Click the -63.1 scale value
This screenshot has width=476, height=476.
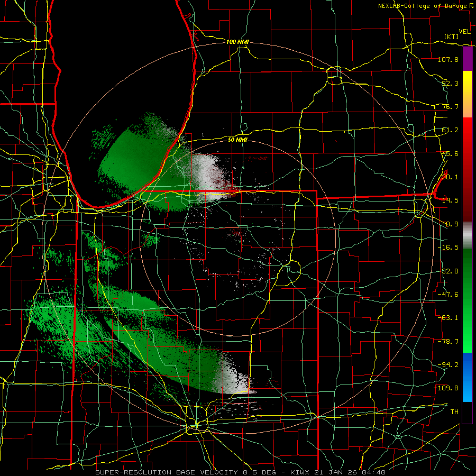point(448,318)
